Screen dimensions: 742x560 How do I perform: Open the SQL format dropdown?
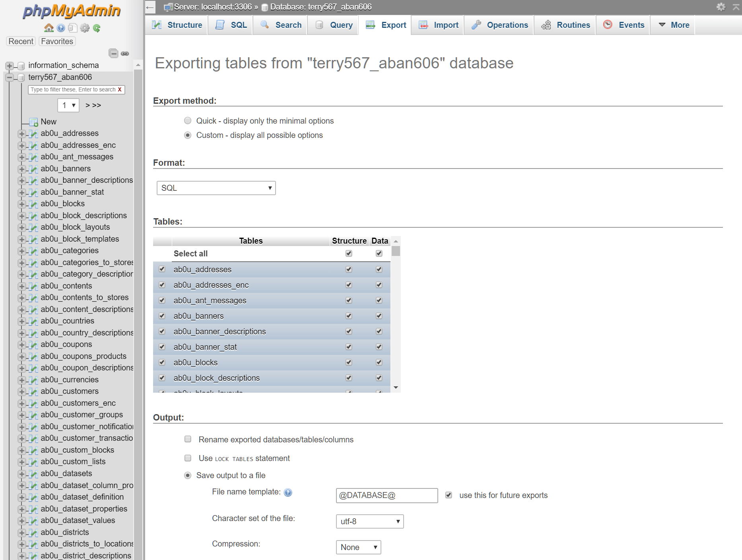tap(216, 188)
